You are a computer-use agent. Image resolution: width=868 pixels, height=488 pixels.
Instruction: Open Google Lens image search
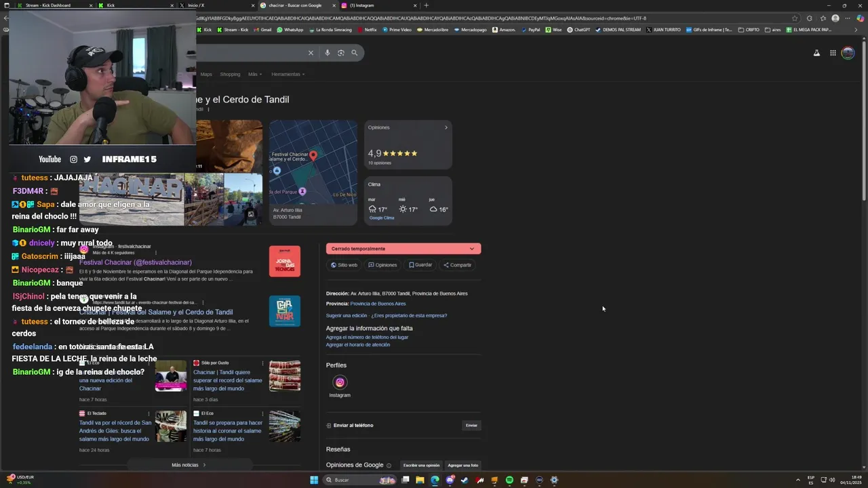(x=341, y=53)
